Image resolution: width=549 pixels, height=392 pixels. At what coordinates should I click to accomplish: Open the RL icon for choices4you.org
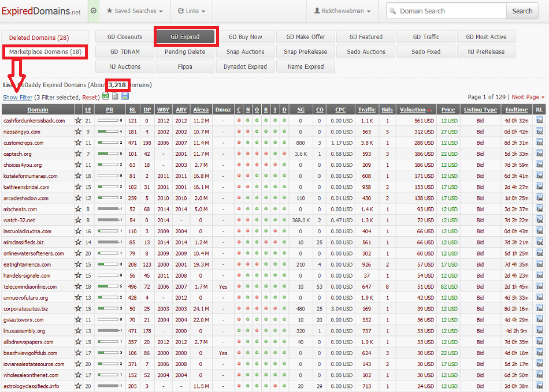coord(539,165)
